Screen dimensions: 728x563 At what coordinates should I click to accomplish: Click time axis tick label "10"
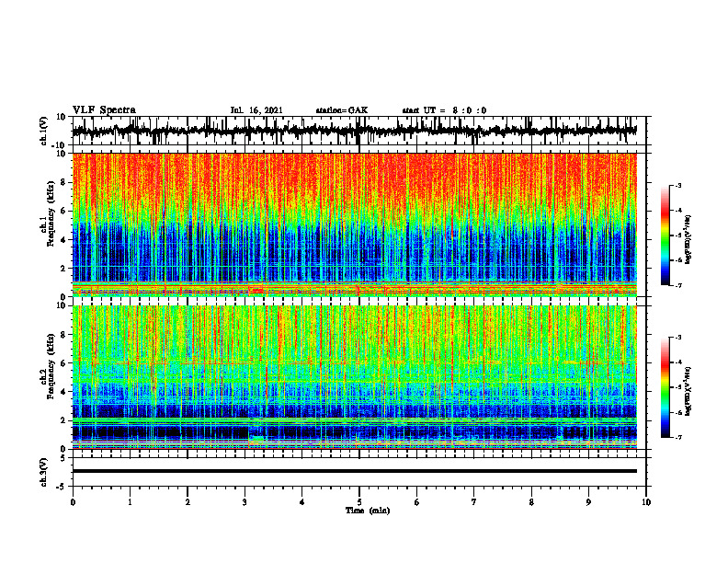pos(646,502)
